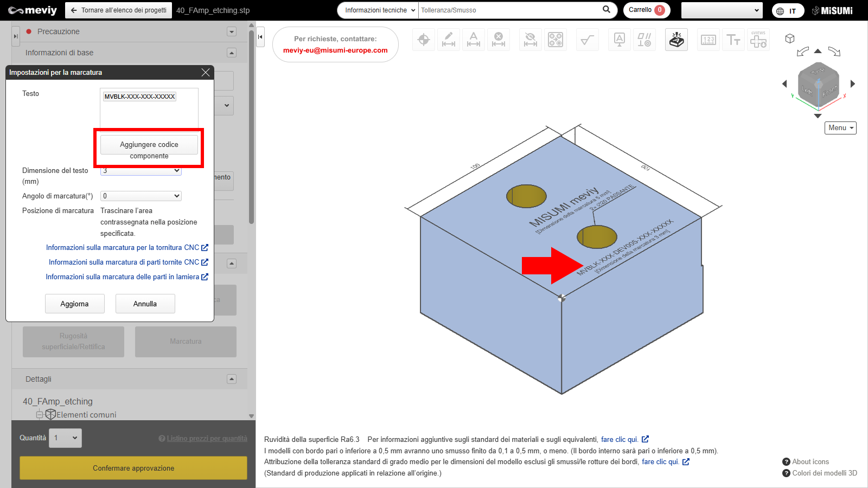Select the text size Tt icon

pyautogui.click(x=733, y=40)
